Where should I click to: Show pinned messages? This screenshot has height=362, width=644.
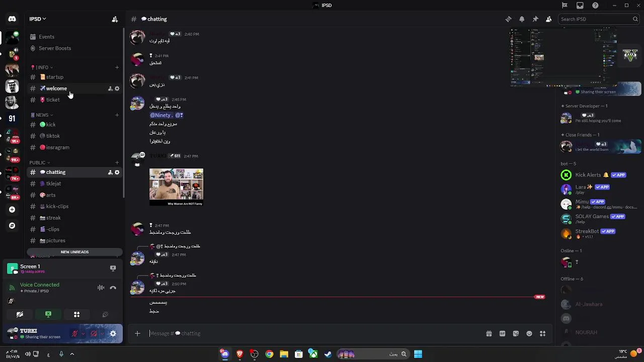click(535, 19)
